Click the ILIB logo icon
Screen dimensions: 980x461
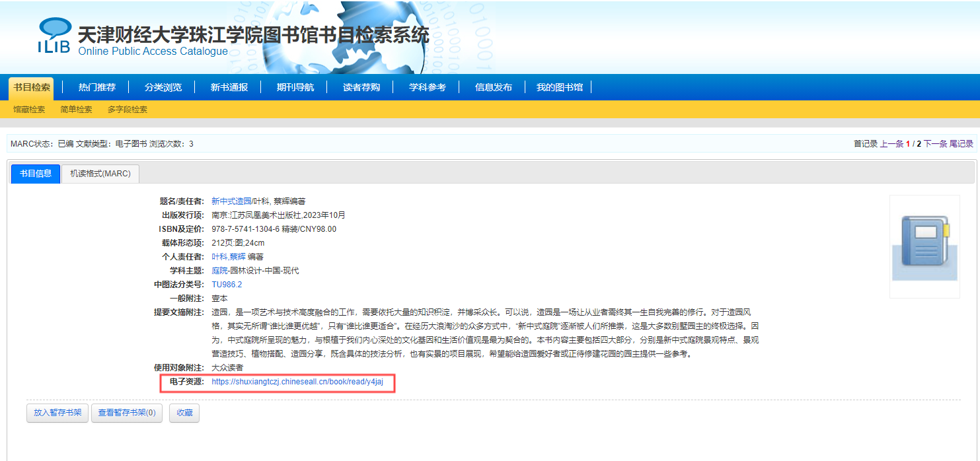pos(54,36)
